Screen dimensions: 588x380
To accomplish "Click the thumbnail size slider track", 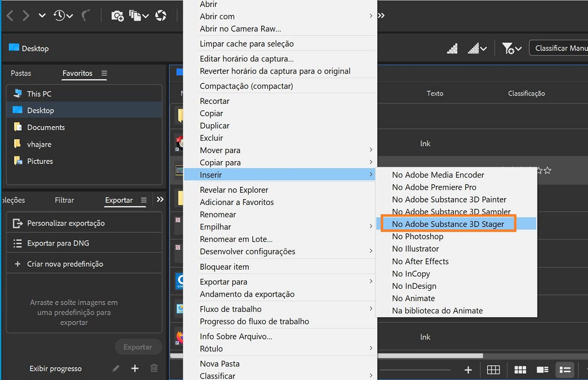I will (414, 370).
